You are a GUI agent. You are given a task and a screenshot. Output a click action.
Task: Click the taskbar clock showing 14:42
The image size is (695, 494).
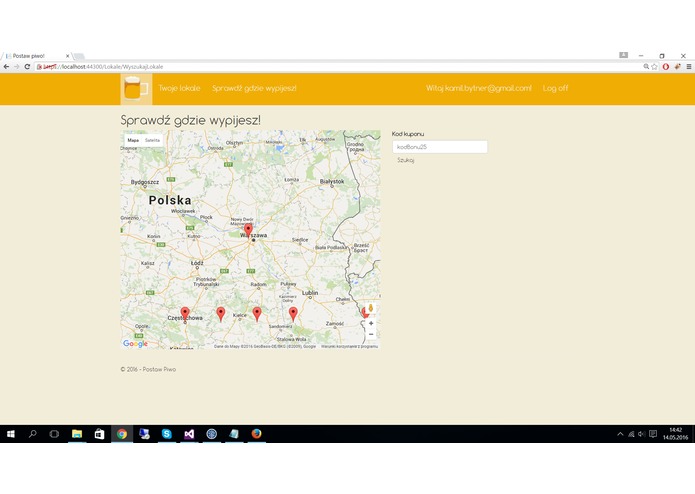(x=675, y=434)
